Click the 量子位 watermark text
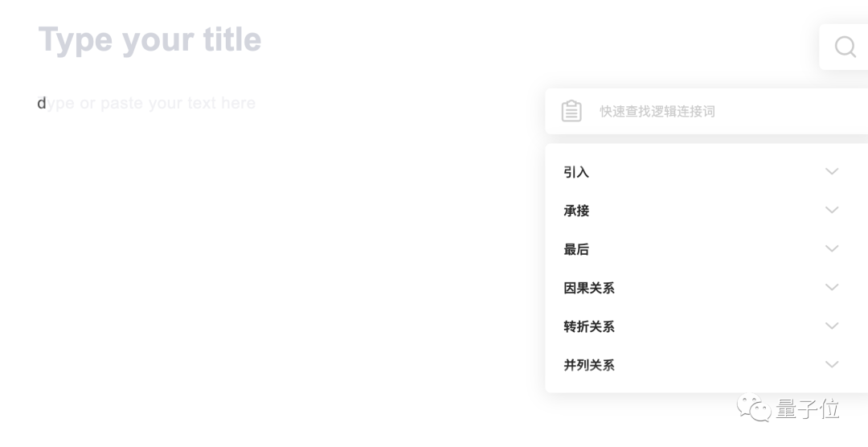868x447 pixels. point(808,409)
